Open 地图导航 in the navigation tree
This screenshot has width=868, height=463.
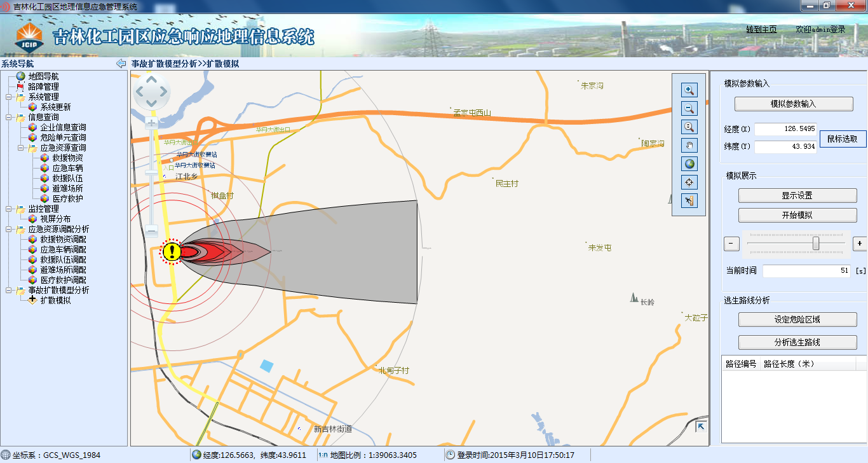(43, 76)
